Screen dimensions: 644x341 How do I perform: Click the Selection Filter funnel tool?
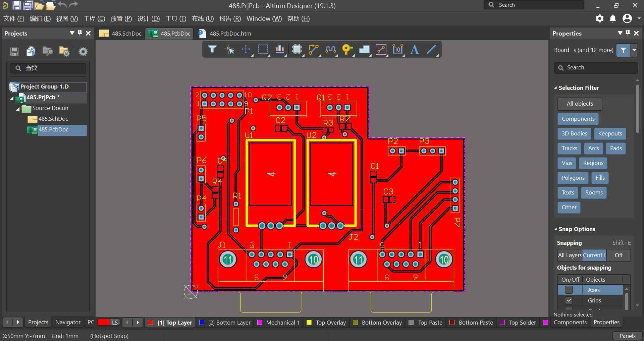pos(212,49)
